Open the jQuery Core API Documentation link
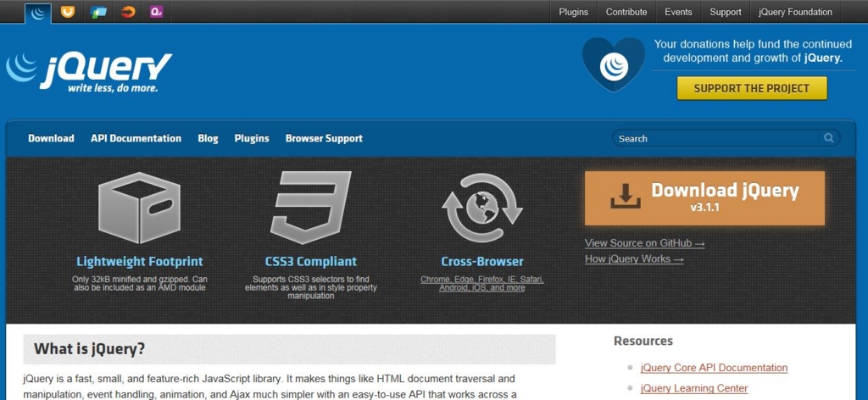The height and width of the screenshot is (400, 868). pyautogui.click(x=714, y=367)
